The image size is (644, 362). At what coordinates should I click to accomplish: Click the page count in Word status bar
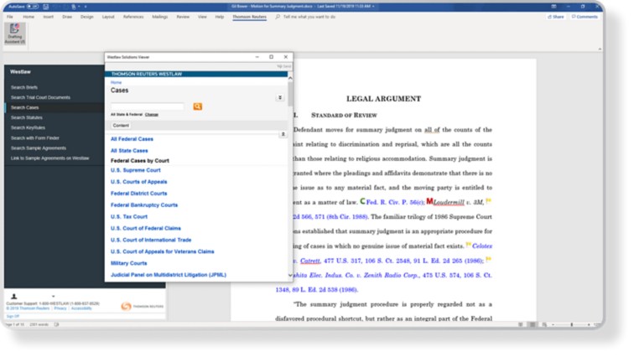(14, 324)
